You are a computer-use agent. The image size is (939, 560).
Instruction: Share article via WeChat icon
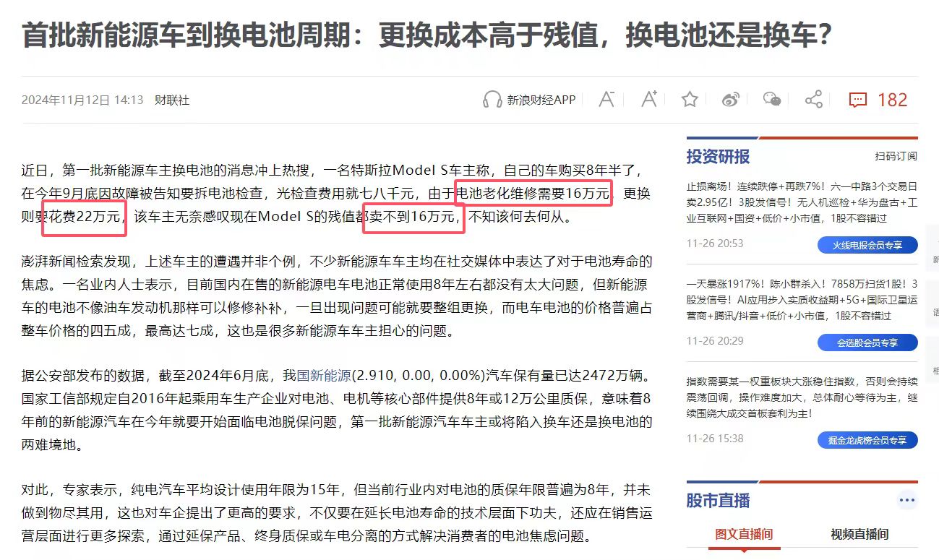772,100
